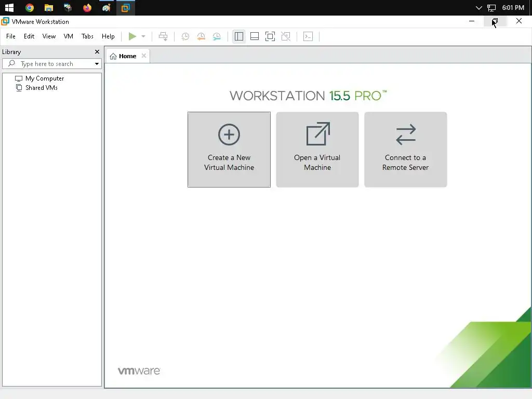
Task: Close the Home tab
Action: pos(144,56)
